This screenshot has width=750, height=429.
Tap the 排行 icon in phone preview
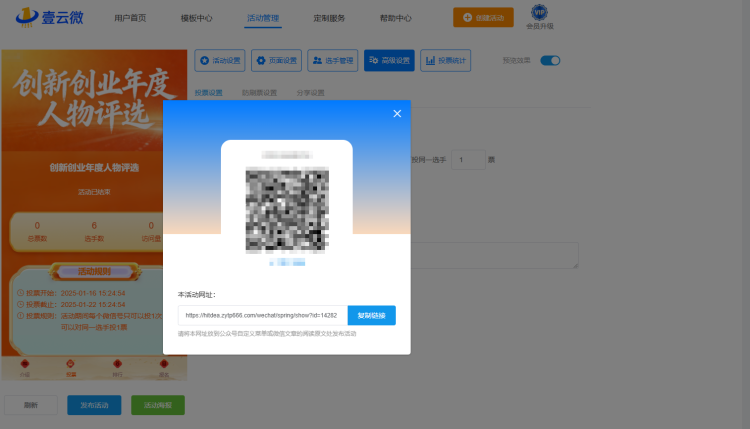click(117, 368)
